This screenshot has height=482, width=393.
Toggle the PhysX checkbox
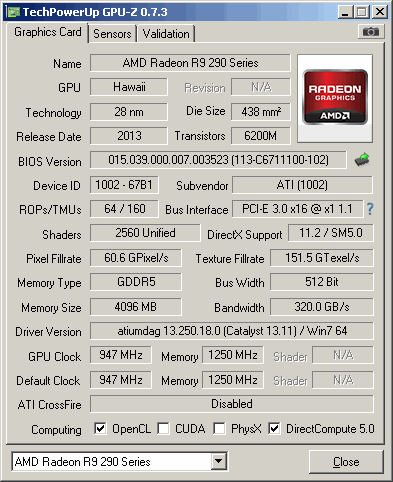point(219,428)
